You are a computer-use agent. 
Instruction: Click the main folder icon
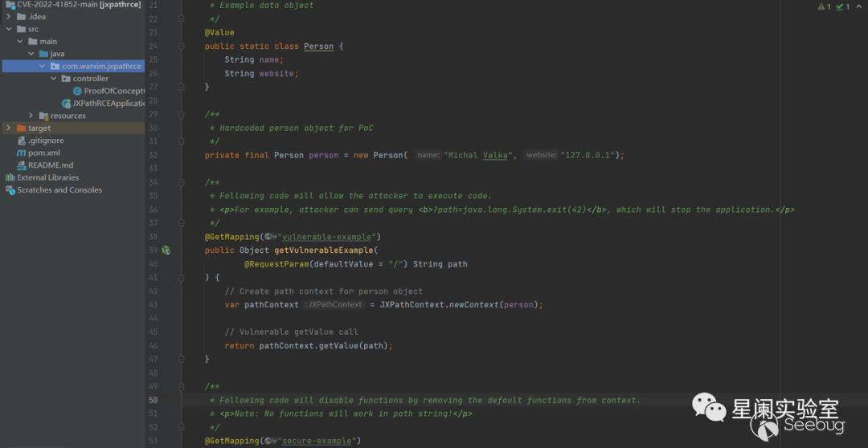click(33, 42)
